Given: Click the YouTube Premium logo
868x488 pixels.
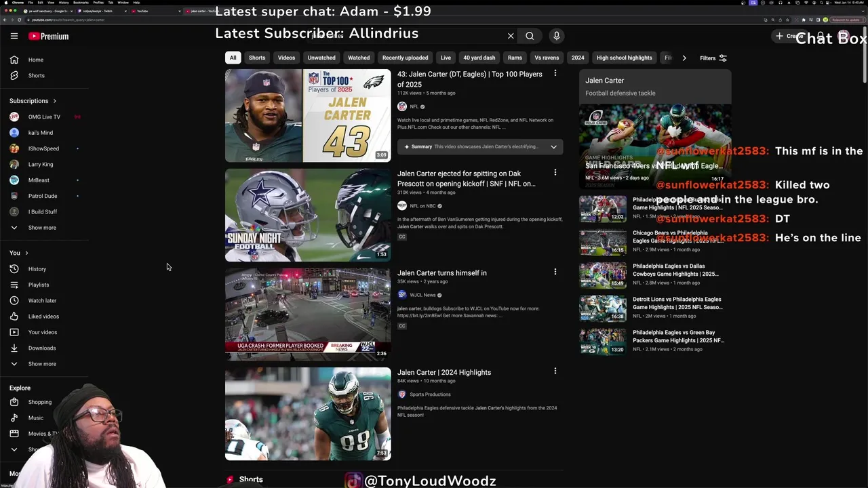Looking at the screenshot, I should 49,36.
